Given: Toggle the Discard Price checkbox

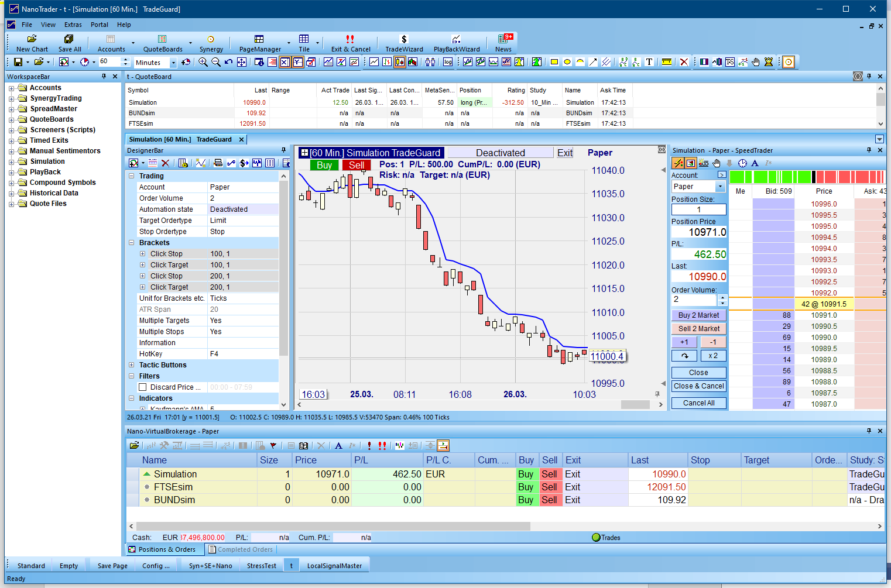Looking at the screenshot, I should 142,387.
